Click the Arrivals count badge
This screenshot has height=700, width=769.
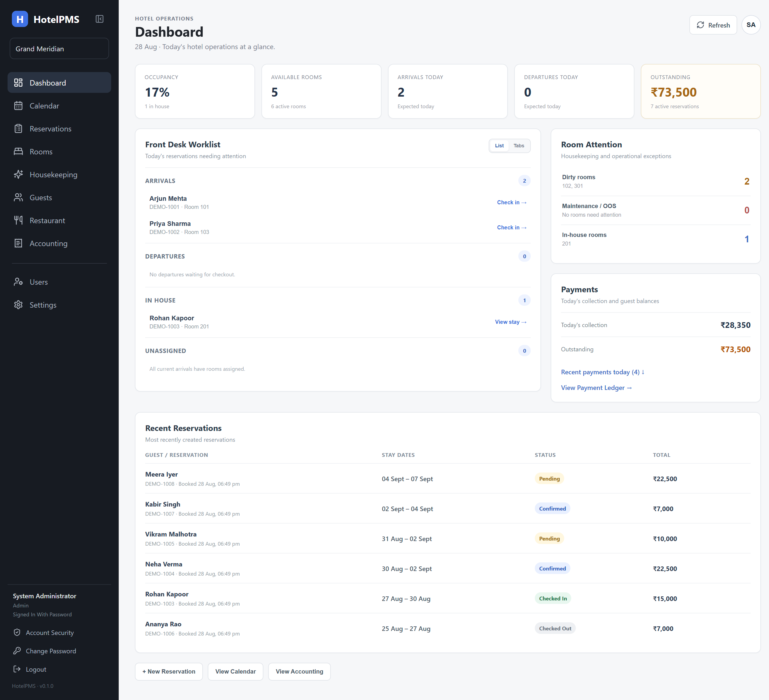click(x=524, y=181)
